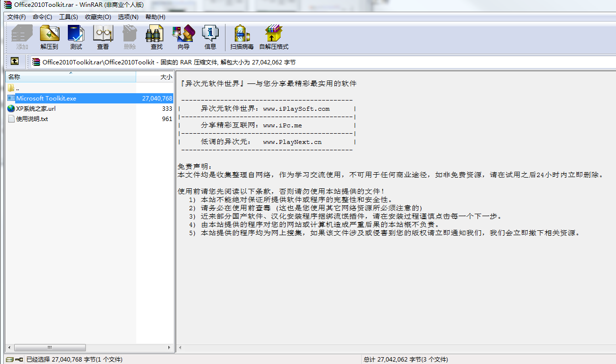Screen dimensions: 616x364
Task: Open the 命令(C) menu
Action: (x=42, y=17)
